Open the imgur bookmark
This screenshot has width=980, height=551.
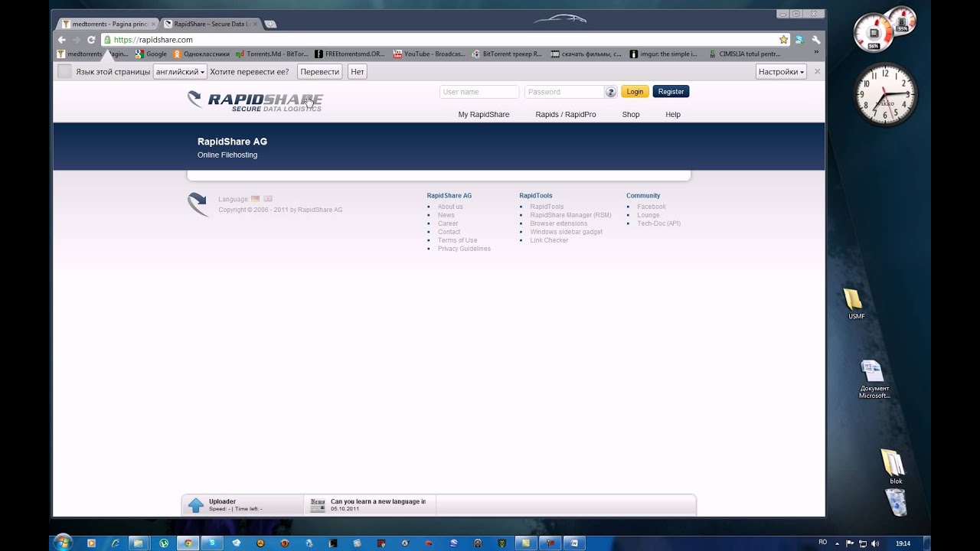pyautogui.click(x=664, y=54)
